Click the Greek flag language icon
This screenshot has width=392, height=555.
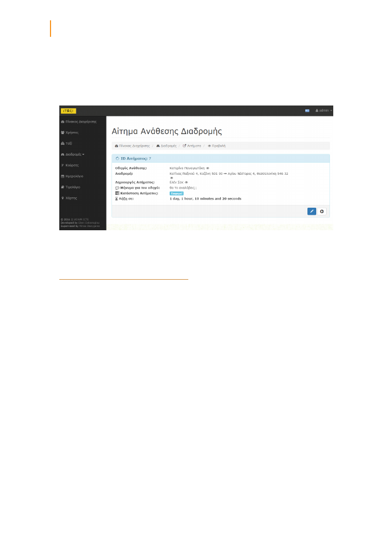coord(307,111)
